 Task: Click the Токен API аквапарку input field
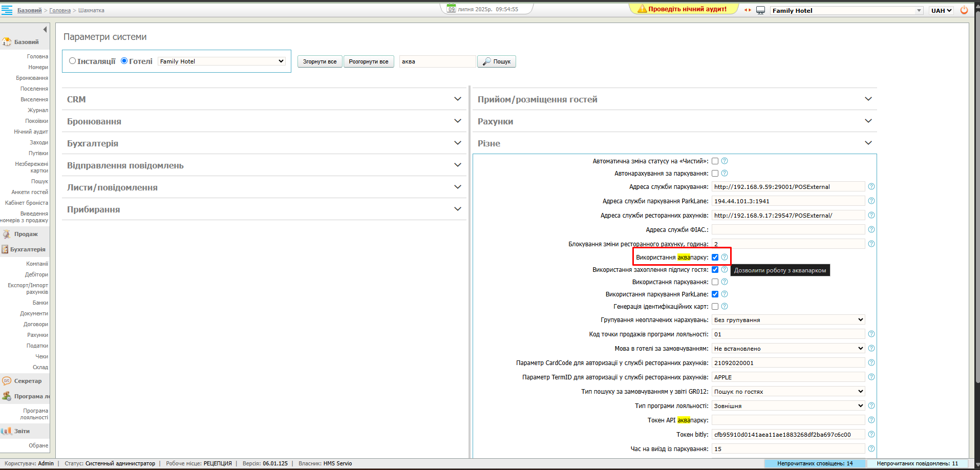[x=788, y=420]
